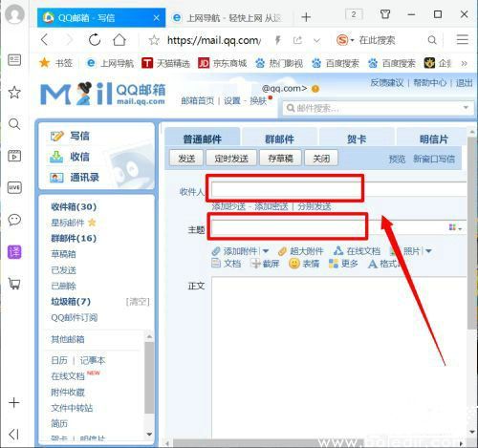The width and height of the screenshot is (478, 448).
Task: Click the 截屏 screenshot tool icon
Action: (255, 264)
